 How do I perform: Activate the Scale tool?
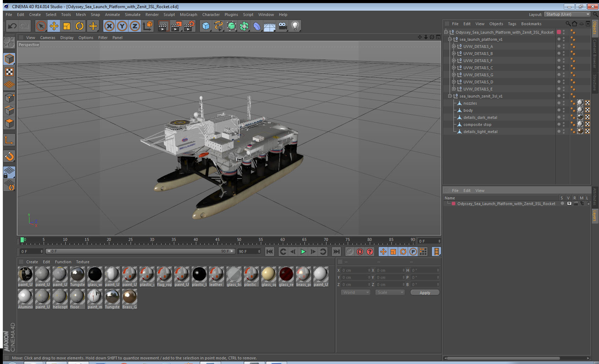coord(67,26)
